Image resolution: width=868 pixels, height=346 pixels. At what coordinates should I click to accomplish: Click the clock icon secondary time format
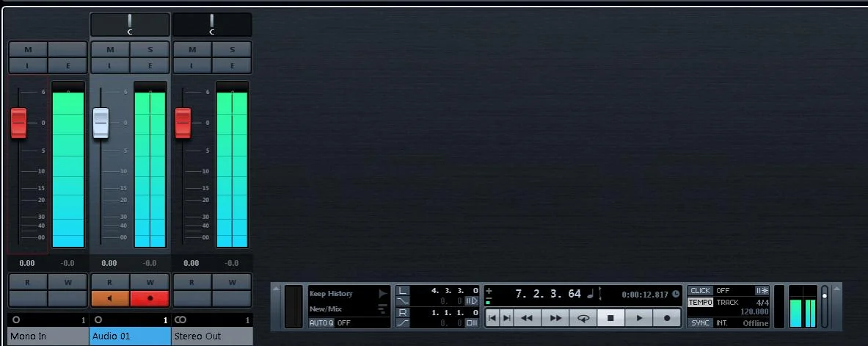[675, 295]
